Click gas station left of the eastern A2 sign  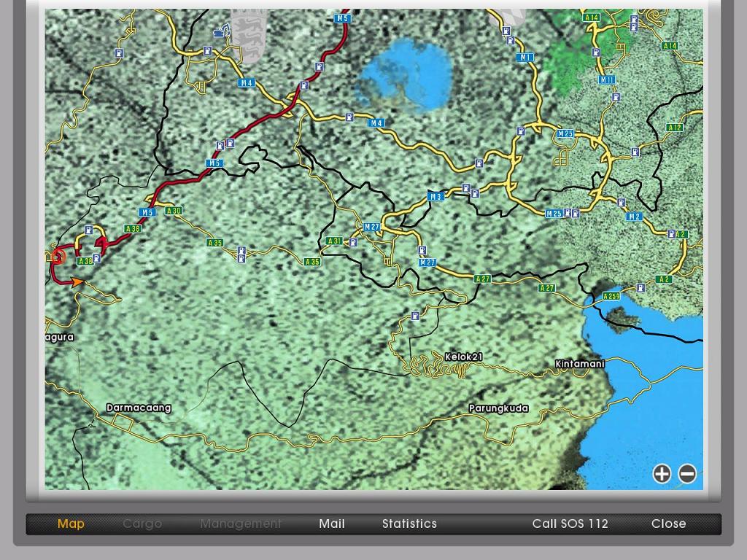[671, 234]
